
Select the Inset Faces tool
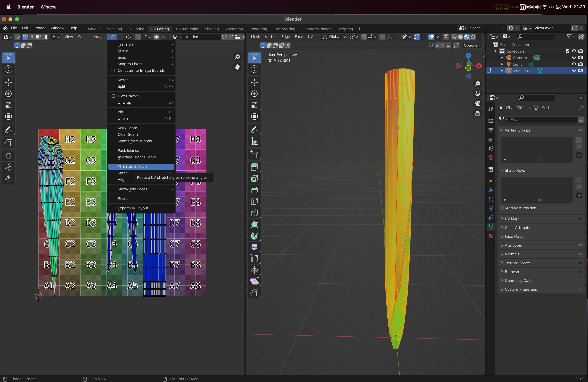tap(254, 179)
